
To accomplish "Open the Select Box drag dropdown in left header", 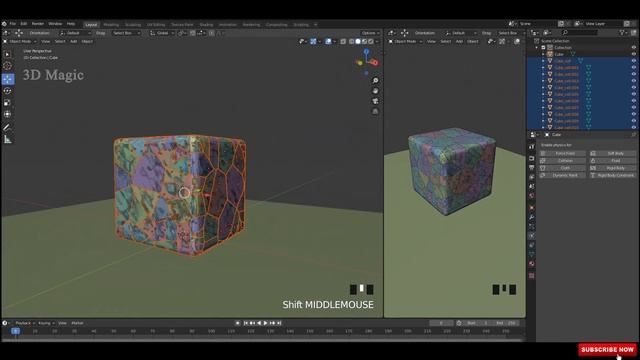I will (126, 33).
